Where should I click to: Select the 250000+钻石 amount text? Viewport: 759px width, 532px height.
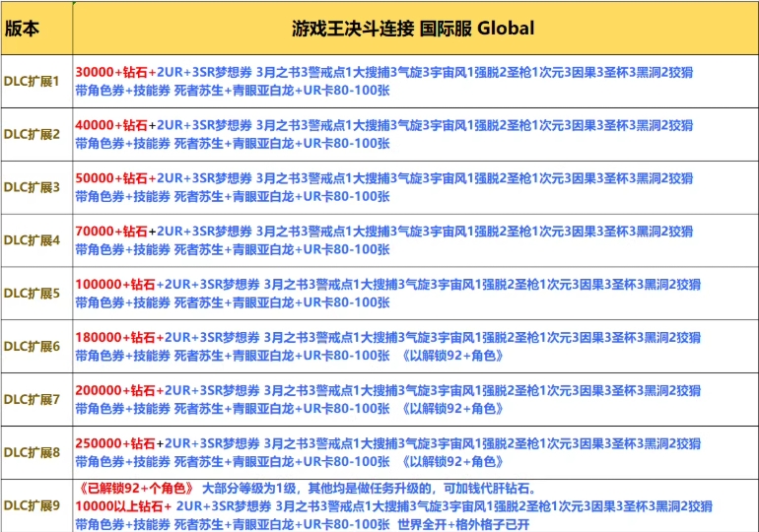point(114,443)
